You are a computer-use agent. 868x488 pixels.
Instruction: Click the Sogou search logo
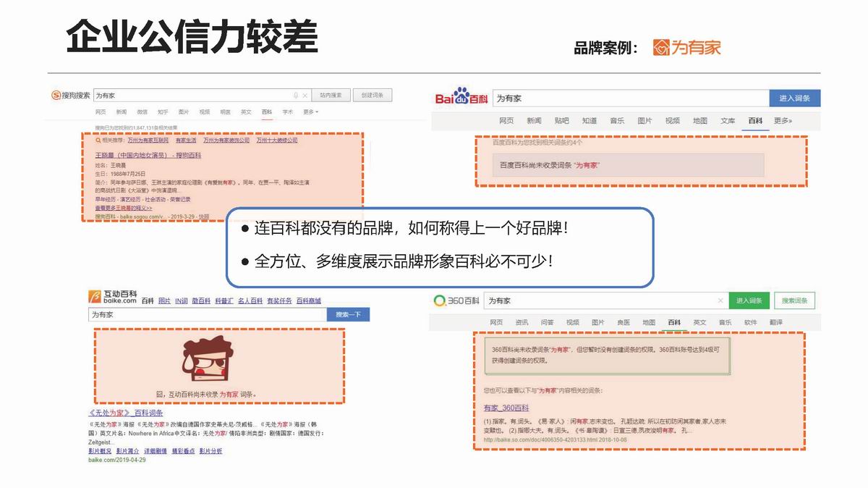click(x=70, y=96)
